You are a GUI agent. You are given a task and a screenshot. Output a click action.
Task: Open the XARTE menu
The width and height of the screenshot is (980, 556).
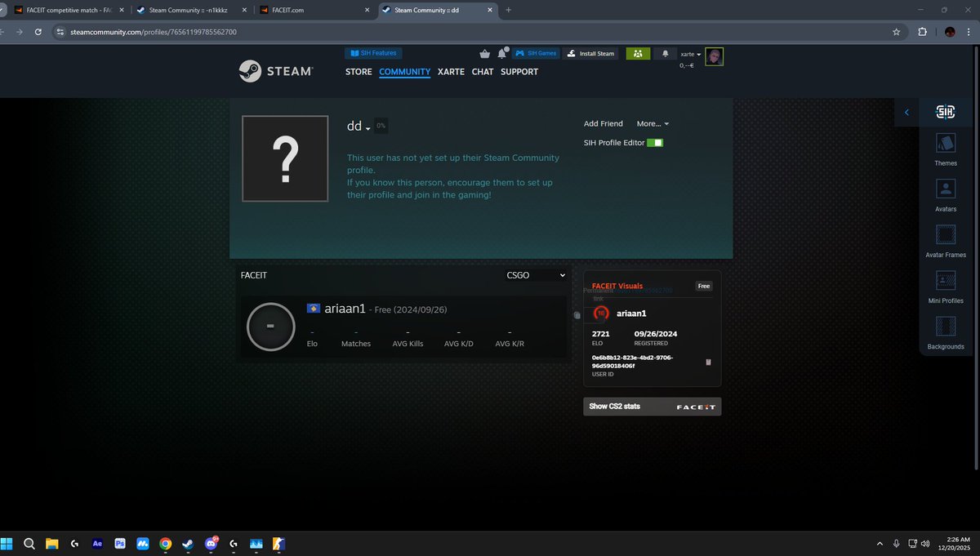tap(451, 72)
